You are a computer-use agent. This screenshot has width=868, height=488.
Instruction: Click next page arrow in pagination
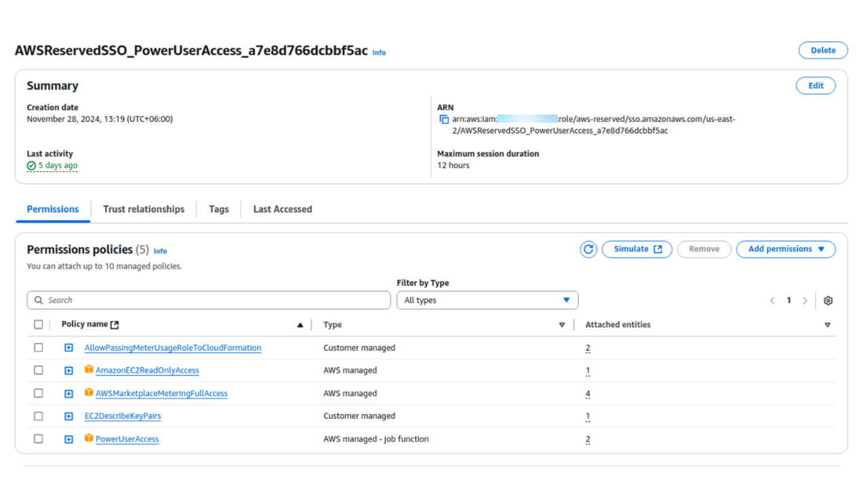point(805,301)
